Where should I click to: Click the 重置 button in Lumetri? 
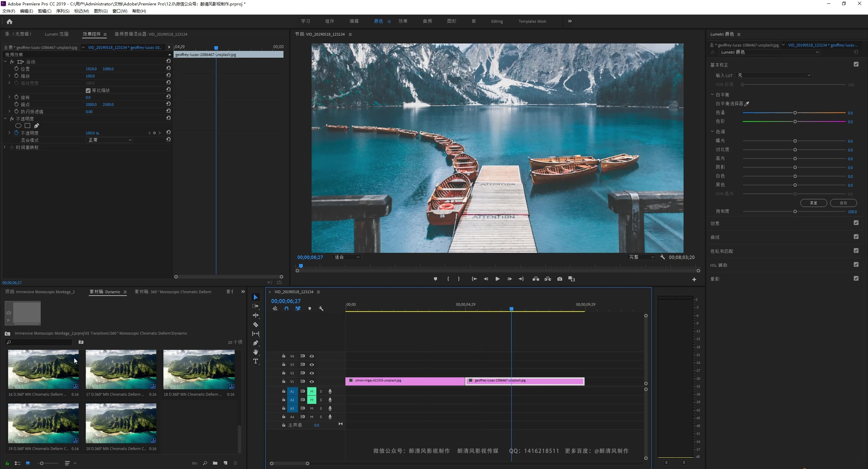pos(813,203)
